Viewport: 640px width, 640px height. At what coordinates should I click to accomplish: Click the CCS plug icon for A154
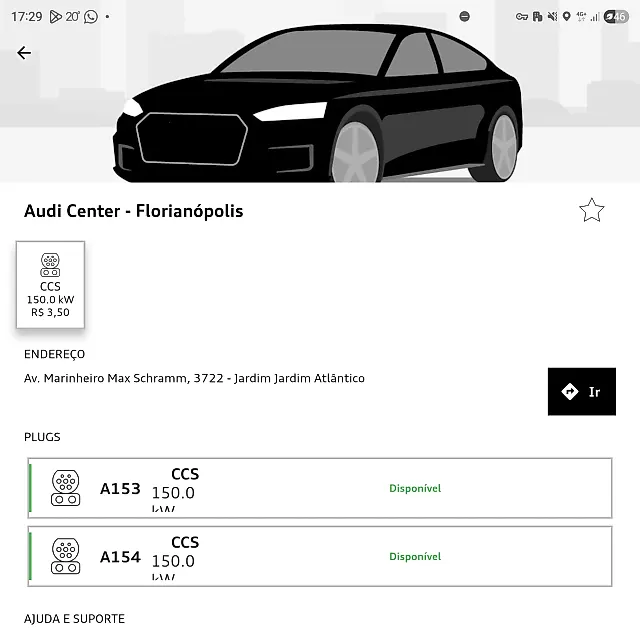tap(65, 556)
